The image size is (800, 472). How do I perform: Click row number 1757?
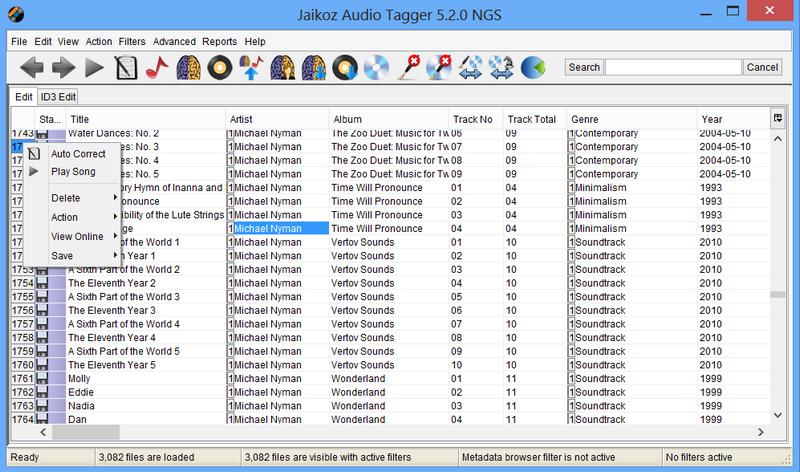[23, 324]
